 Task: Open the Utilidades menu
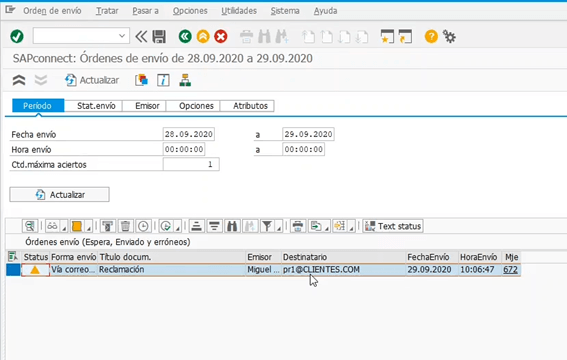tap(239, 11)
